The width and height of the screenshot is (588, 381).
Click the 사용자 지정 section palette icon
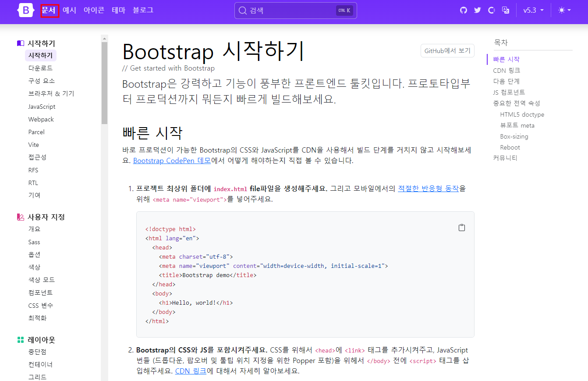(21, 217)
